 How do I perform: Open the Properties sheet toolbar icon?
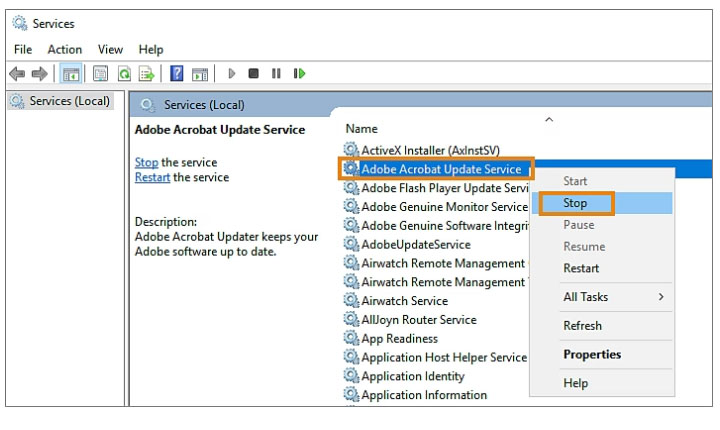point(100,74)
